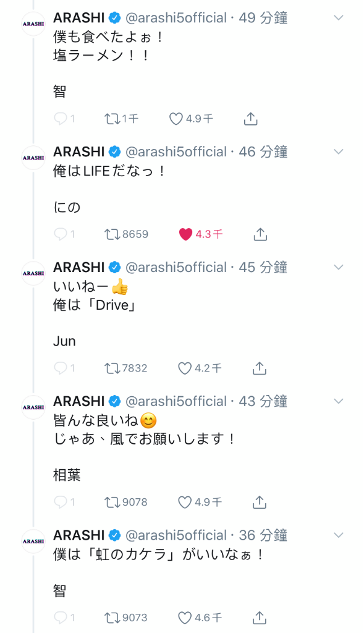
Task: Expand options chevron on the 45 分鐘 tweet
Action: pyautogui.click(x=339, y=267)
